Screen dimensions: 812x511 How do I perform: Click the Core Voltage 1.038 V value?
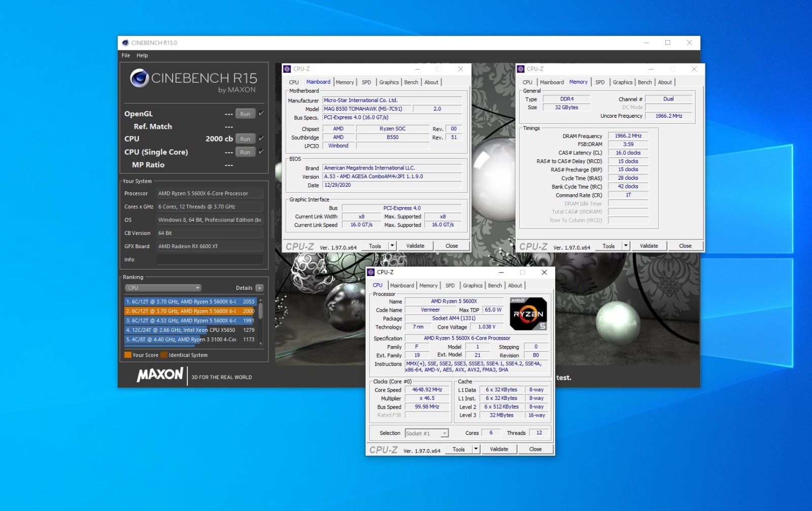coord(487,327)
